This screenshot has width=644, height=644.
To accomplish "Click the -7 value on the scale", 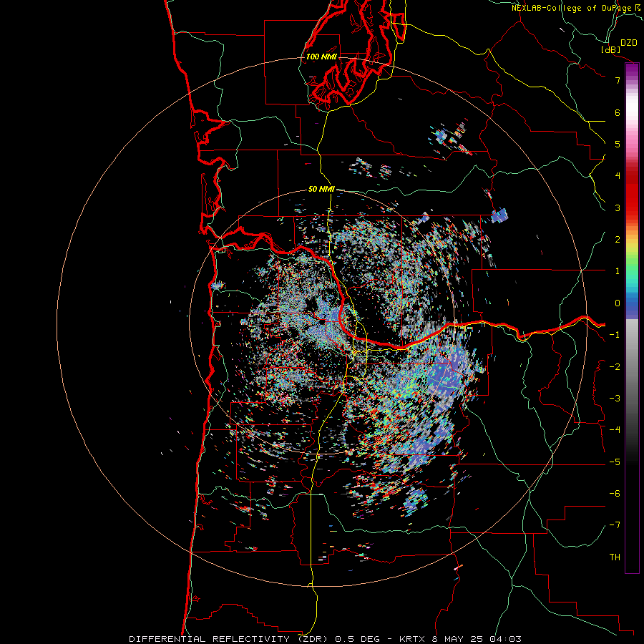I will [615, 525].
